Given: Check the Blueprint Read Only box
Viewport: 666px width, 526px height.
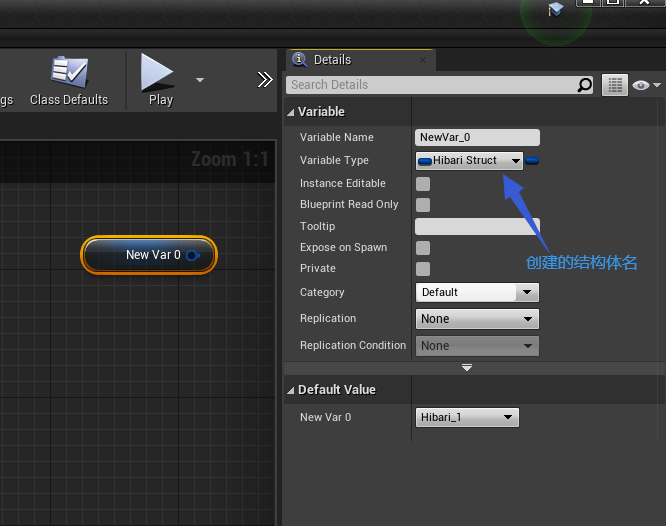Looking at the screenshot, I should [x=423, y=205].
